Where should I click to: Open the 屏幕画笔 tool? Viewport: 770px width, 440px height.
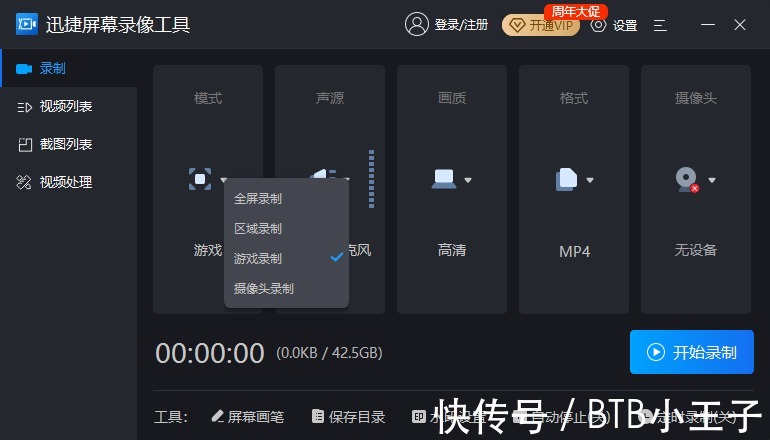[248, 417]
